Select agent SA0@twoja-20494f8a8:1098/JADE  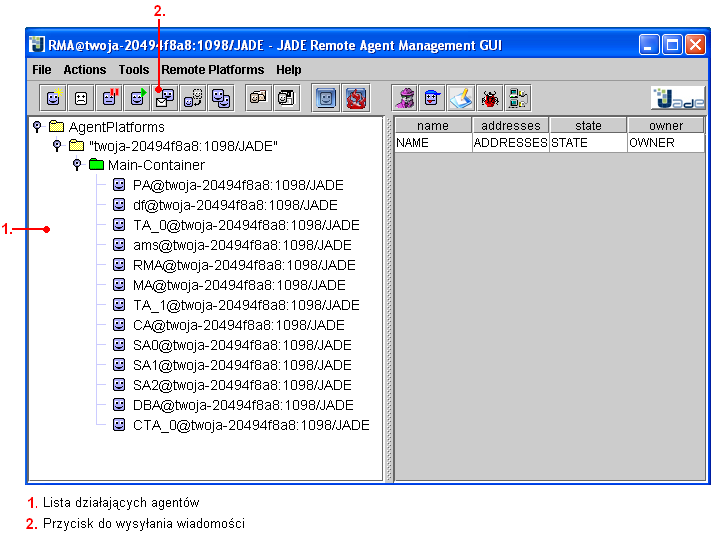tap(232, 345)
